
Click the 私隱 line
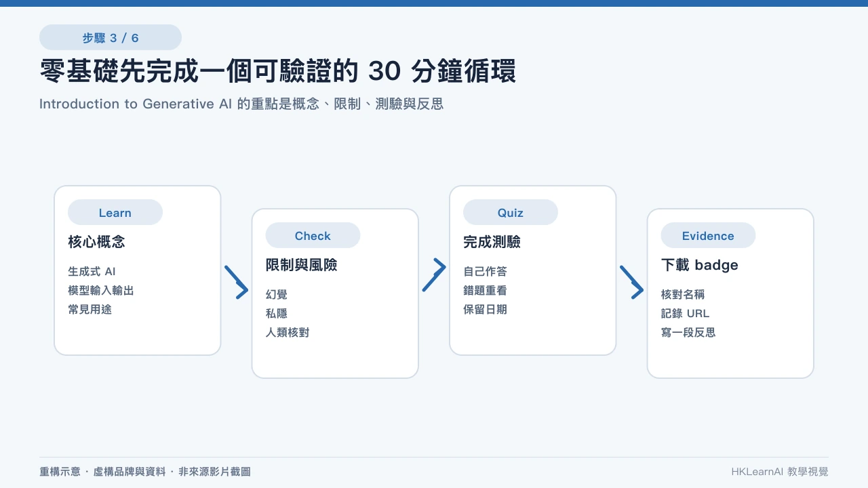click(277, 313)
